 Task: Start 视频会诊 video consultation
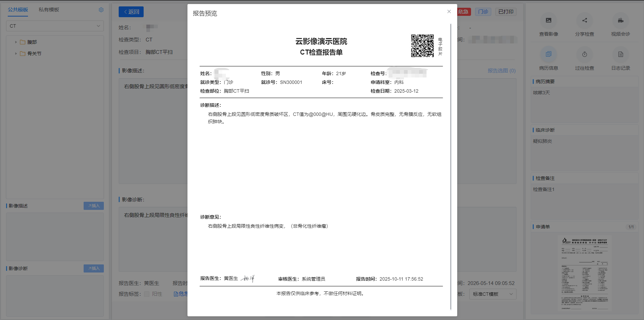pyautogui.click(x=620, y=21)
